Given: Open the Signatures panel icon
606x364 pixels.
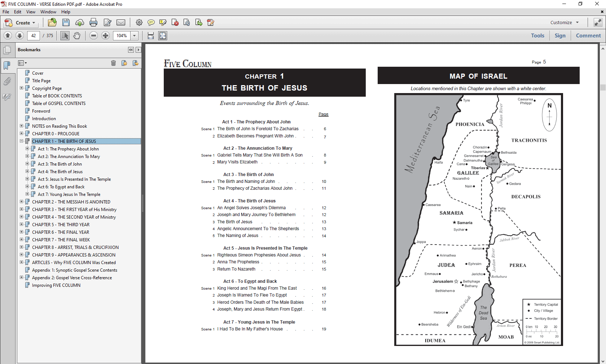Looking at the screenshot, I should (7, 97).
